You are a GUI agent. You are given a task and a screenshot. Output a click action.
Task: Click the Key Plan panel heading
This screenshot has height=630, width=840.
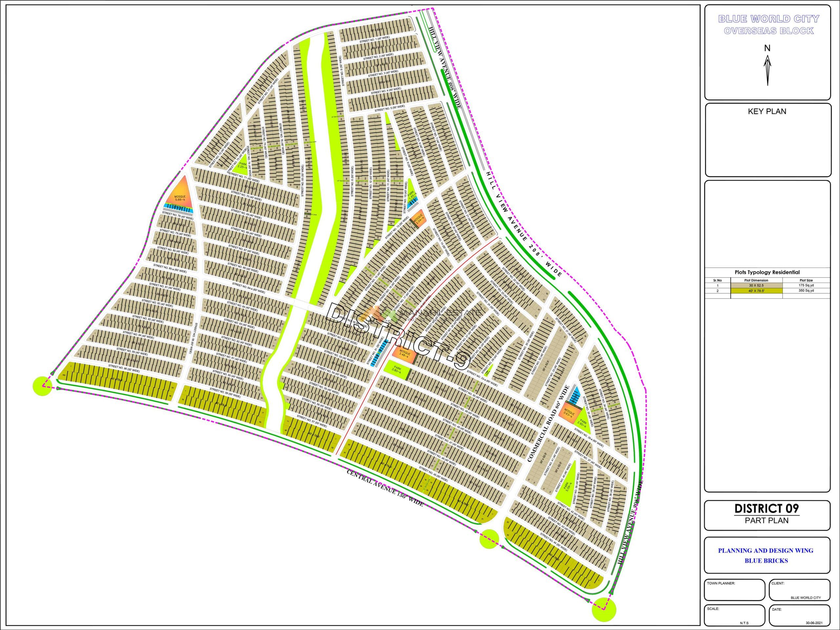(x=767, y=112)
